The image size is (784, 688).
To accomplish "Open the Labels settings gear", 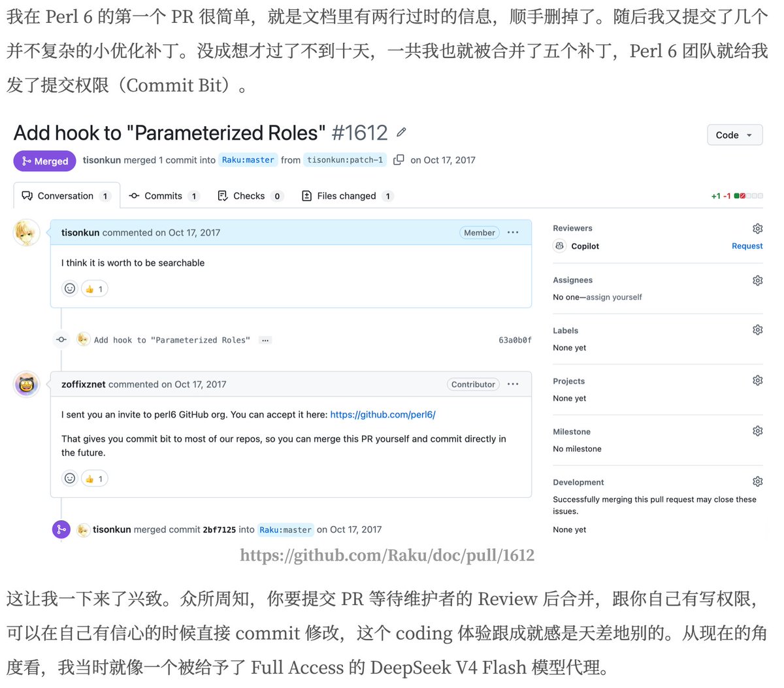I will pyautogui.click(x=757, y=330).
